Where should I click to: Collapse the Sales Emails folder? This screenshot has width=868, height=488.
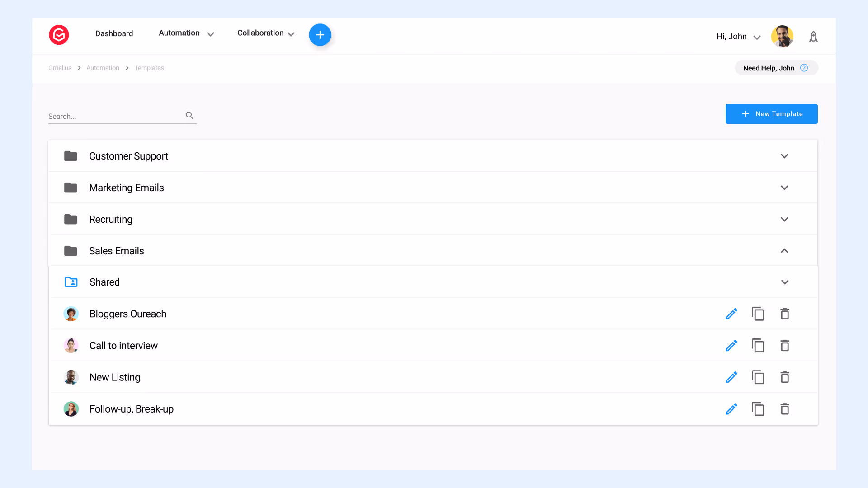(x=784, y=251)
